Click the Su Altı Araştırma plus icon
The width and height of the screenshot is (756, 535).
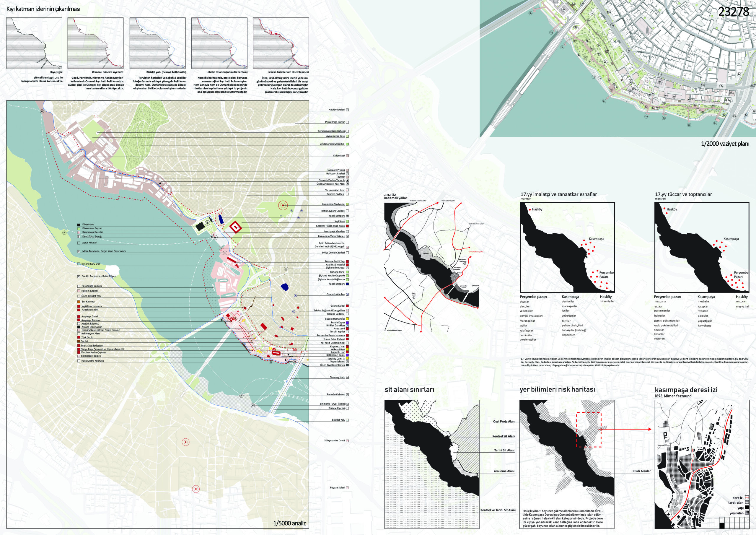point(79,277)
